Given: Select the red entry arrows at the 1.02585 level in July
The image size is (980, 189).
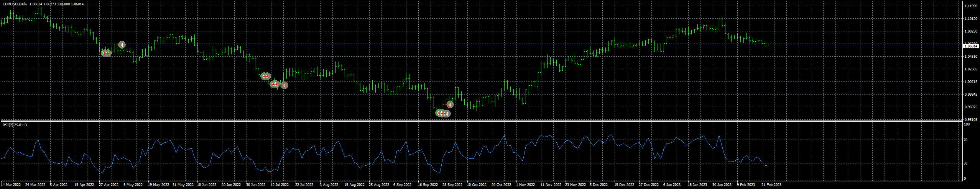Looking at the screenshot, I should tap(266, 76).
